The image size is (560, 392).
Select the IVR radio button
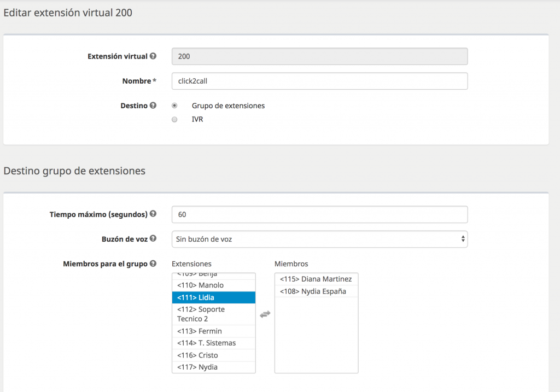[174, 119]
